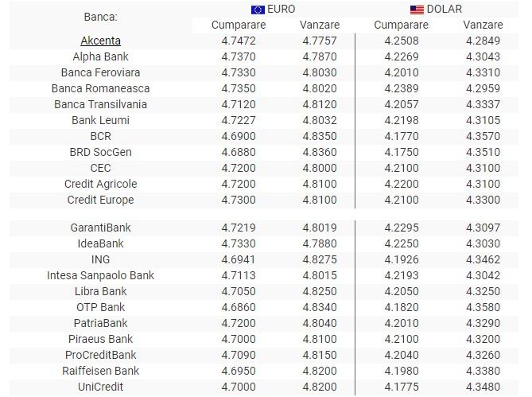This screenshot has width=532, height=397.
Task: Open the underlined Akcenta link
Action: click(x=100, y=41)
